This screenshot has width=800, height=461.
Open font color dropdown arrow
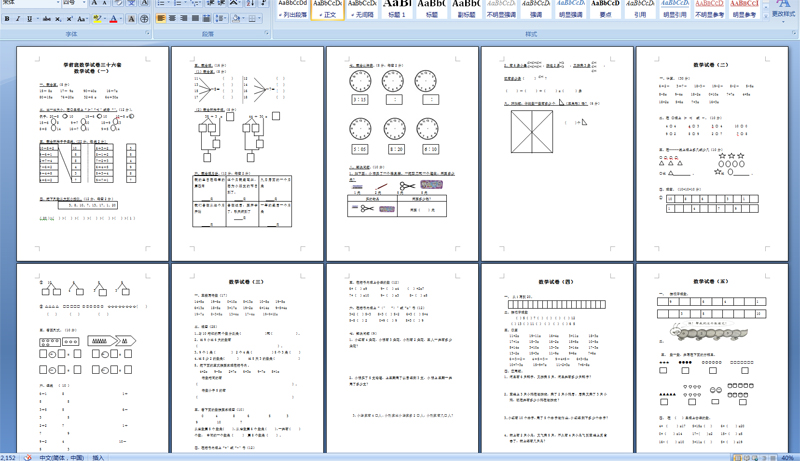pyautogui.click(x=121, y=19)
